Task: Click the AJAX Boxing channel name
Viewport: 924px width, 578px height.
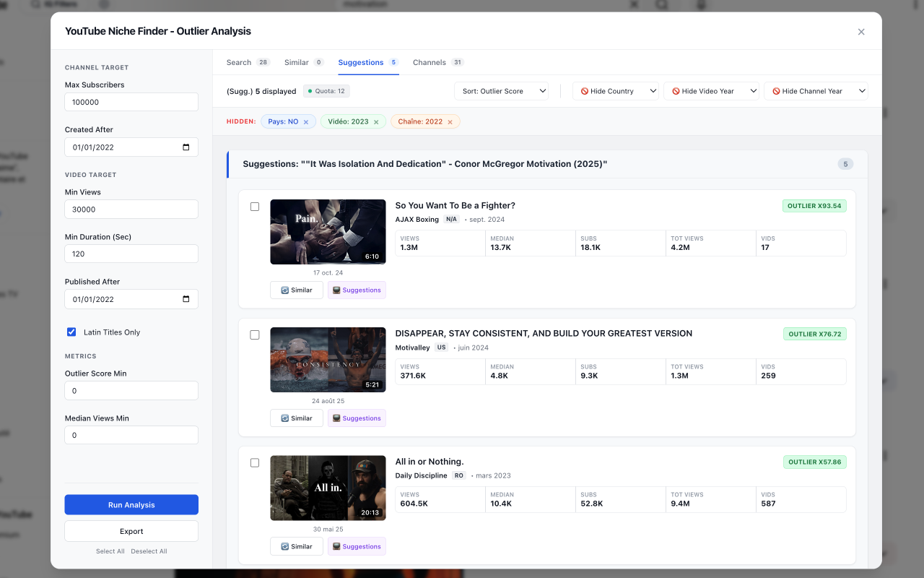Action: tap(417, 219)
